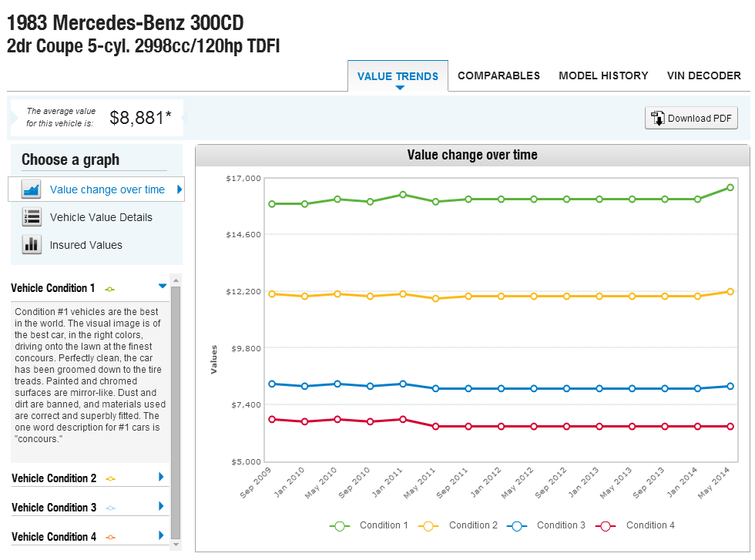Open the Value Trends tab
Viewport: 755px width, 560px height.
click(x=398, y=76)
